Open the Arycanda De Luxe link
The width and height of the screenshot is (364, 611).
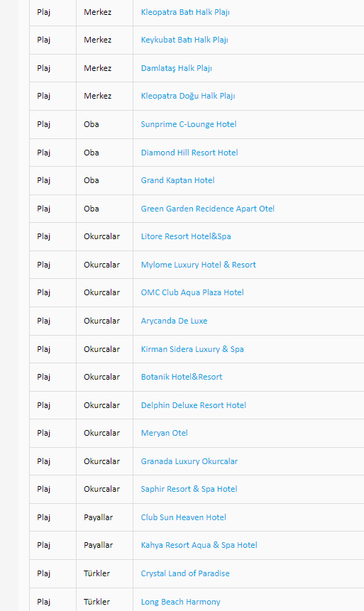click(x=175, y=321)
